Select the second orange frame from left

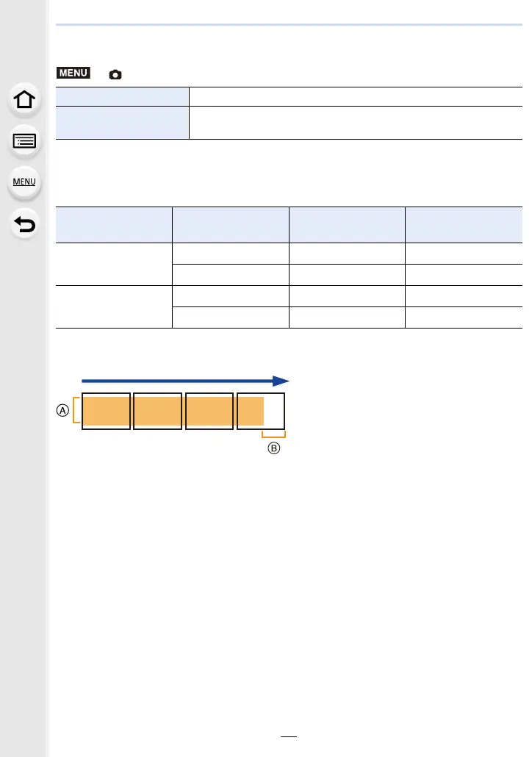click(x=157, y=411)
